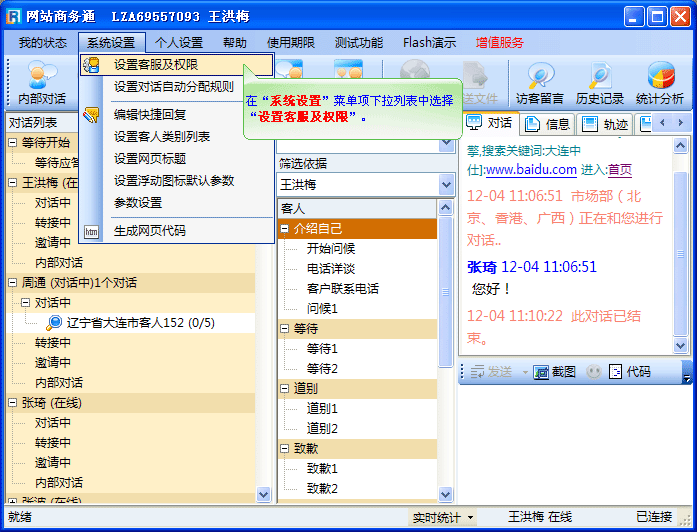Viewport: 697px width, 532px height.
Task: Click the smiley emoticon icon
Action: pos(594,371)
